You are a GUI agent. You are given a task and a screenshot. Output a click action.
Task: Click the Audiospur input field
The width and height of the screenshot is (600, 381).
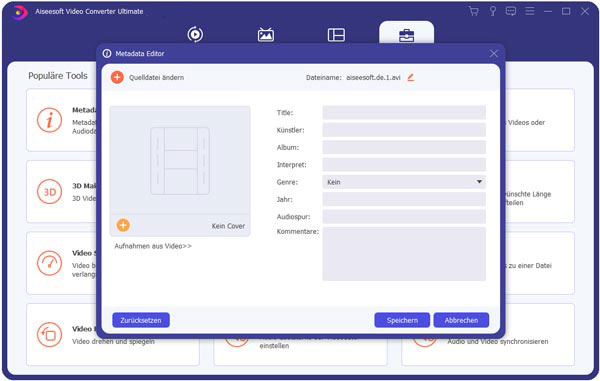(x=404, y=217)
